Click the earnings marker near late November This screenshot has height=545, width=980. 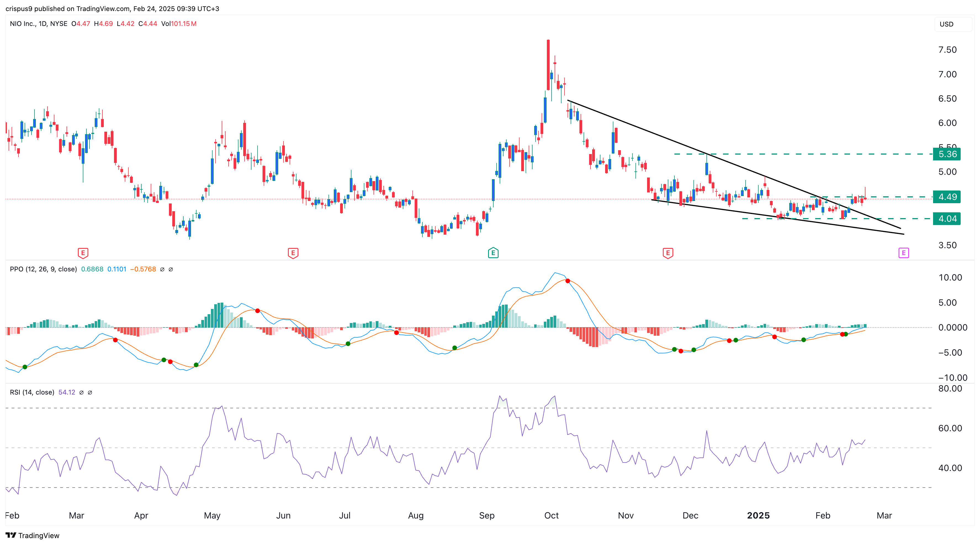(x=668, y=253)
